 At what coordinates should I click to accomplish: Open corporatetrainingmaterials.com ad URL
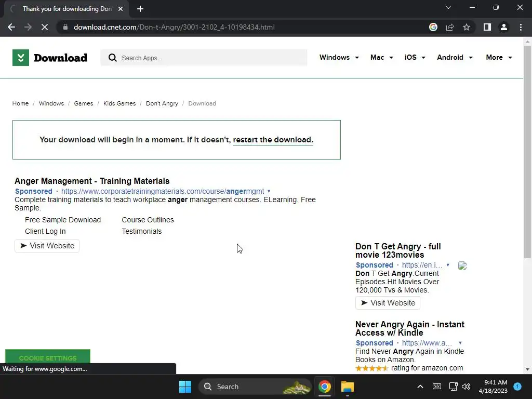(163, 191)
